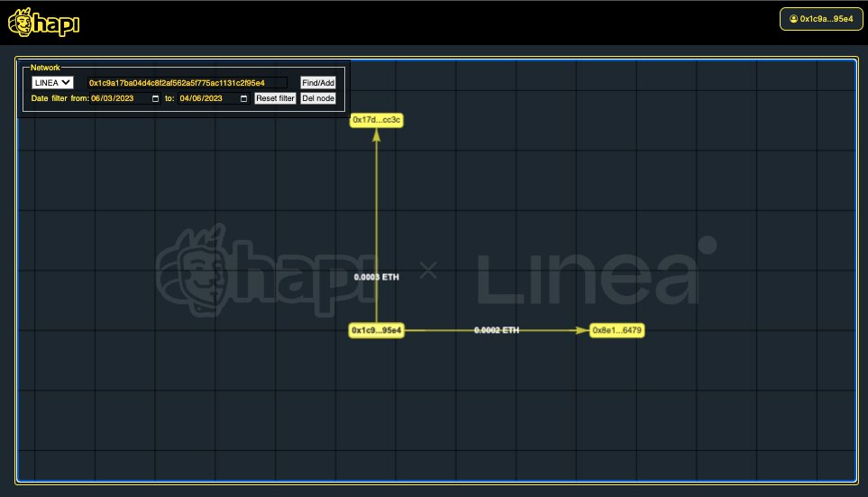This screenshot has width=868, height=497.
Task: Click the HAPI logo in header
Action: [x=44, y=23]
